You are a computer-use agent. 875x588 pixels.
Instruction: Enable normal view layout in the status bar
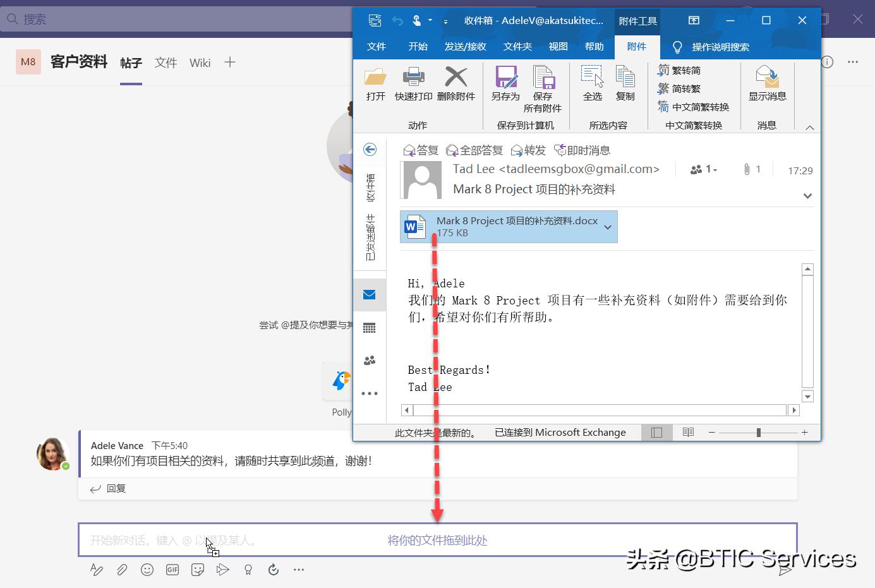pyautogui.click(x=657, y=432)
